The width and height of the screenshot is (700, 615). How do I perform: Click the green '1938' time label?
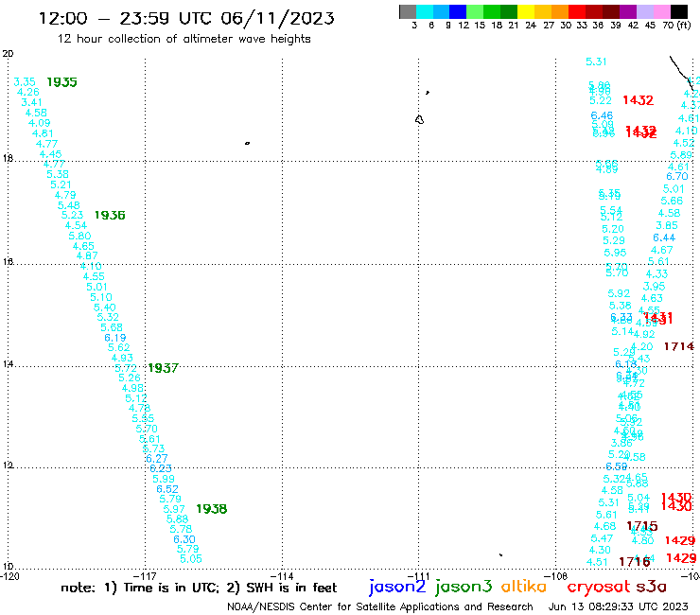212,509
